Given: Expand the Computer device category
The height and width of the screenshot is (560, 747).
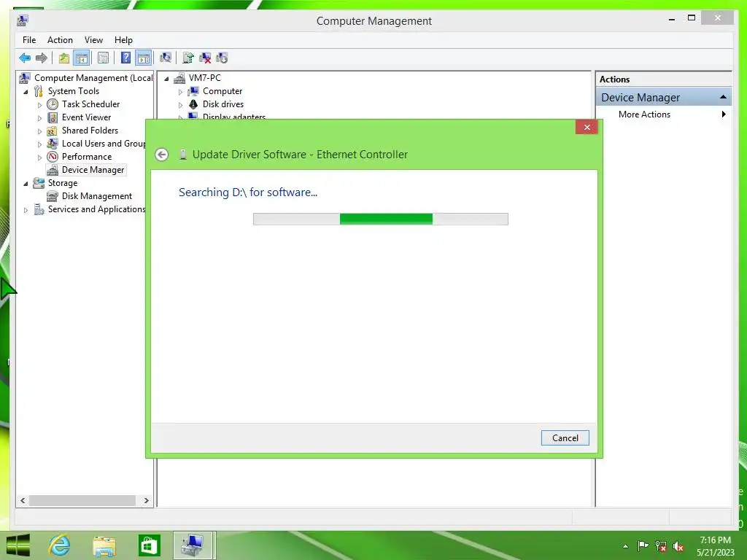Looking at the screenshot, I should point(181,91).
